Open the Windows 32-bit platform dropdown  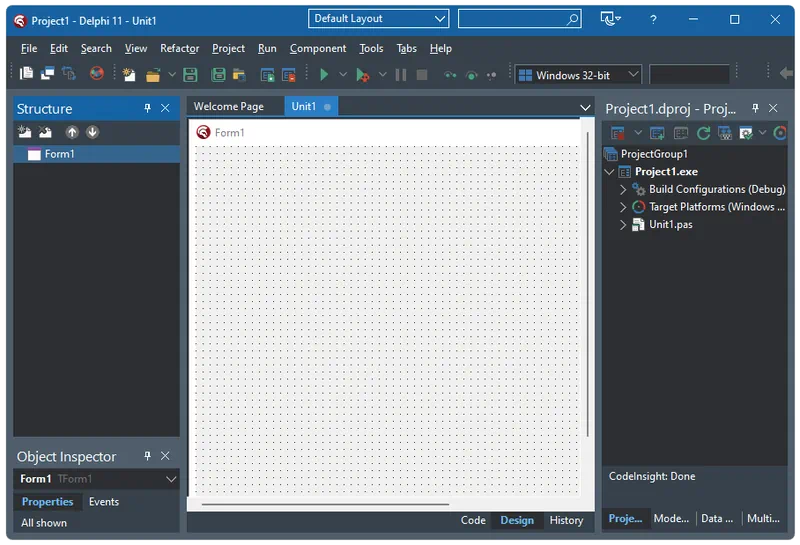pos(578,75)
